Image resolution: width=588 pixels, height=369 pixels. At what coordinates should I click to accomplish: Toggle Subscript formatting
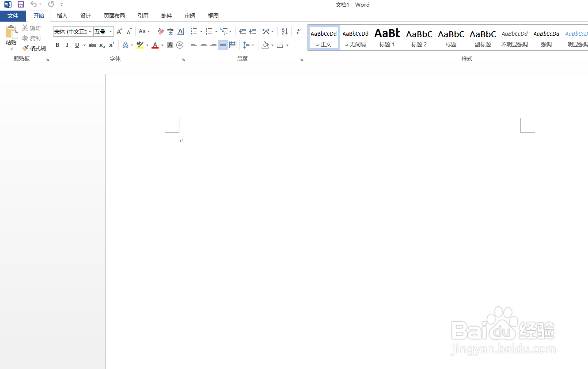click(x=102, y=45)
